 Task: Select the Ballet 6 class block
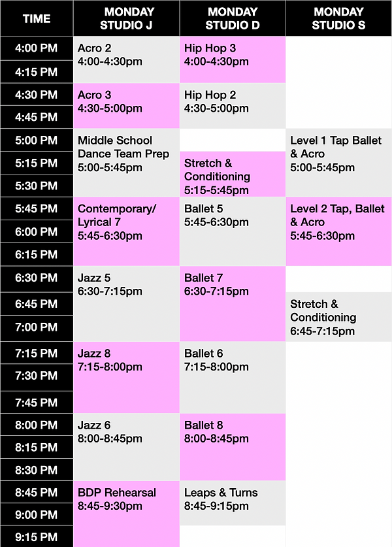pyautogui.click(x=233, y=378)
